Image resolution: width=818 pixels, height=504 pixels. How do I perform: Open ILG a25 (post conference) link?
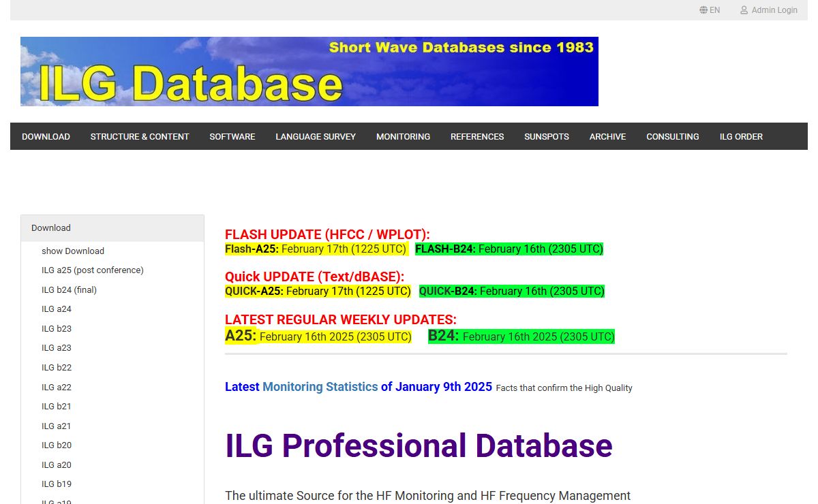[x=93, y=270]
